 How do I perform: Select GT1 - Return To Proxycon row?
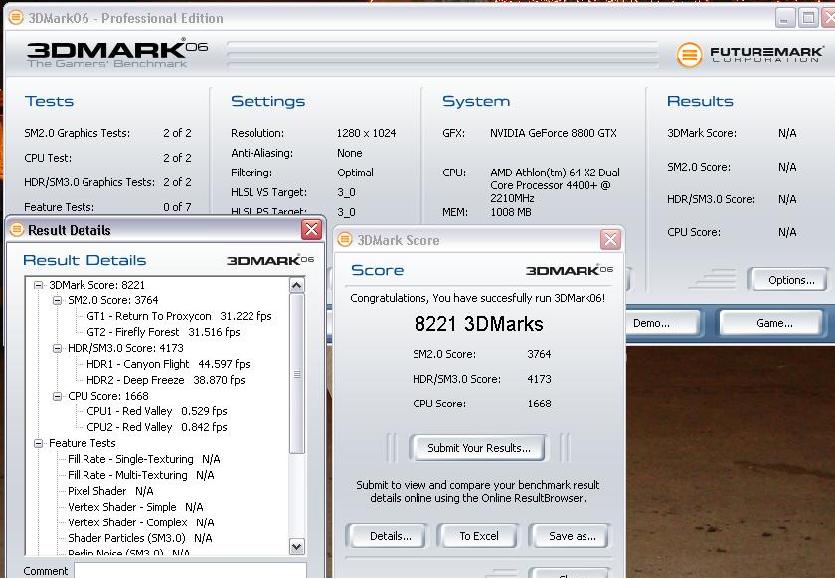click(178, 316)
